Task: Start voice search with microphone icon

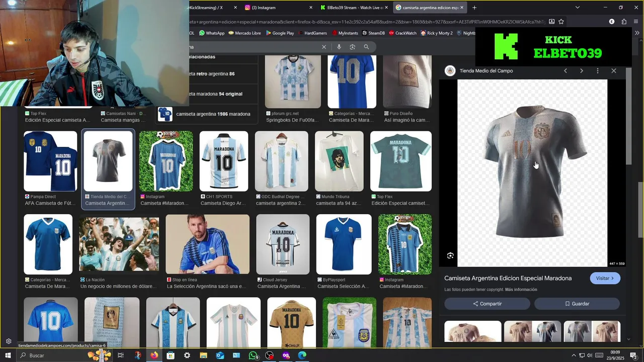Action: click(x=339, y=47)
